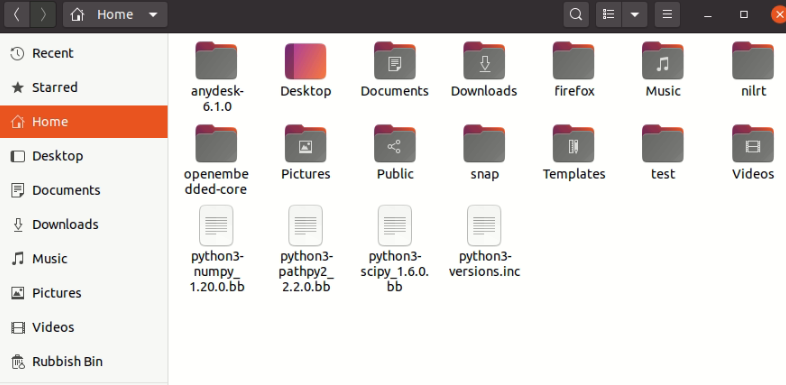The height and width of the screenshot is (385, 786).
Task: Open the hamburger main menu
Action: (x=667, y=15)
